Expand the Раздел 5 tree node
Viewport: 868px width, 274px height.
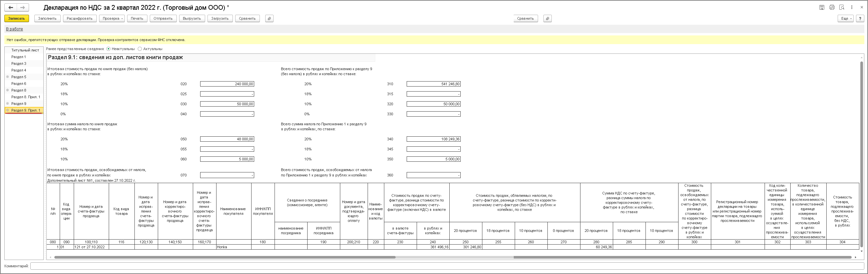point(8,77)
